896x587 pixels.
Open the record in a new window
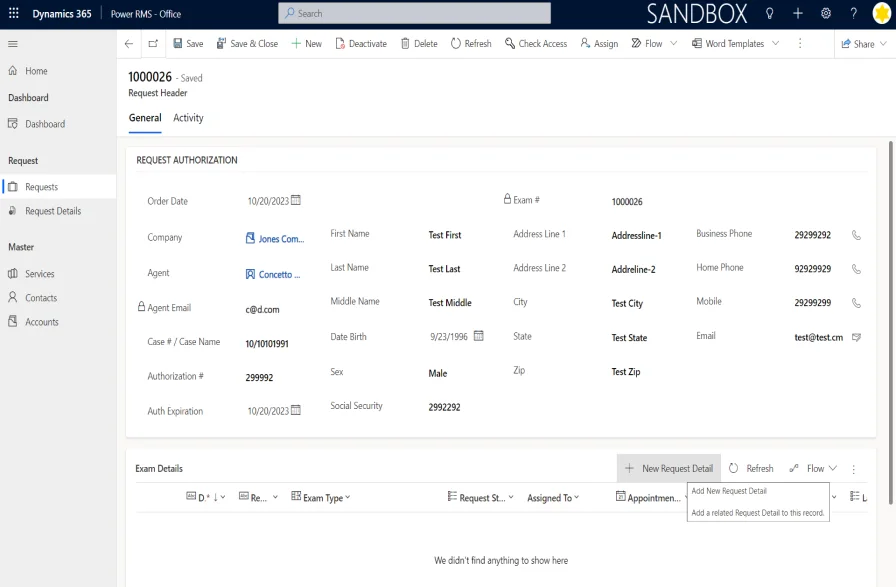pyautogui.click(x=153, y=44)
